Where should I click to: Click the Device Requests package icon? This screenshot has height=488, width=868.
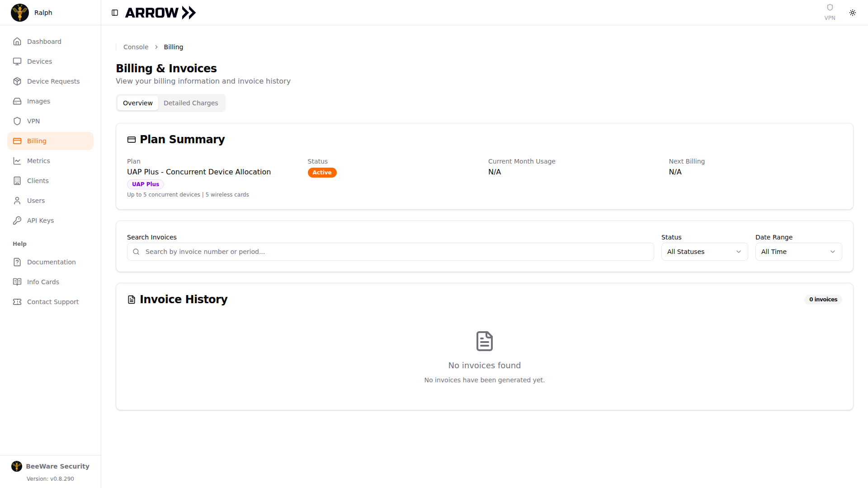17,81
